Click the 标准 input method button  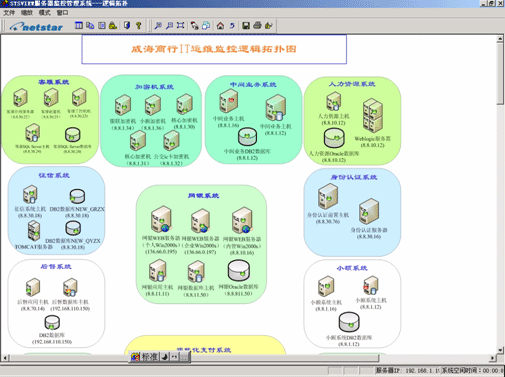[149, 357]
